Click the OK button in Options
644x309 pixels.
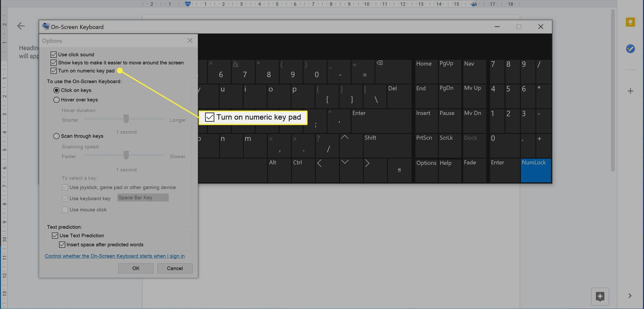click(x=136, y=268)
